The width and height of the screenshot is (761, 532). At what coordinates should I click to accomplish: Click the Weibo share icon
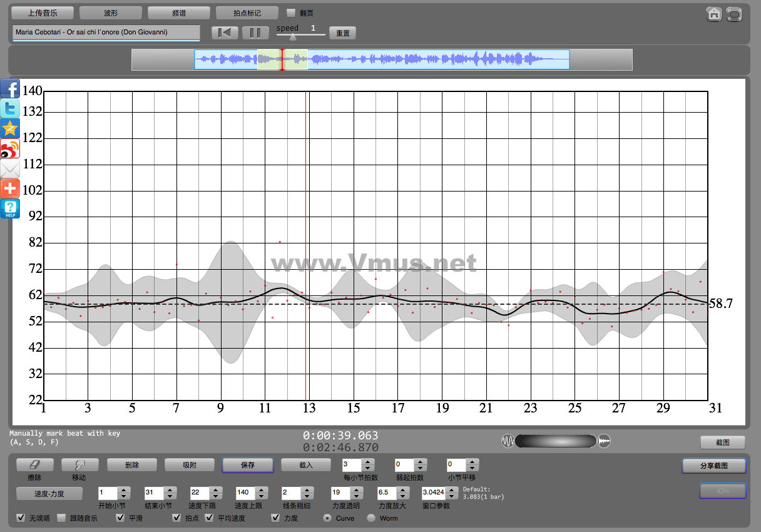(10, 148)
